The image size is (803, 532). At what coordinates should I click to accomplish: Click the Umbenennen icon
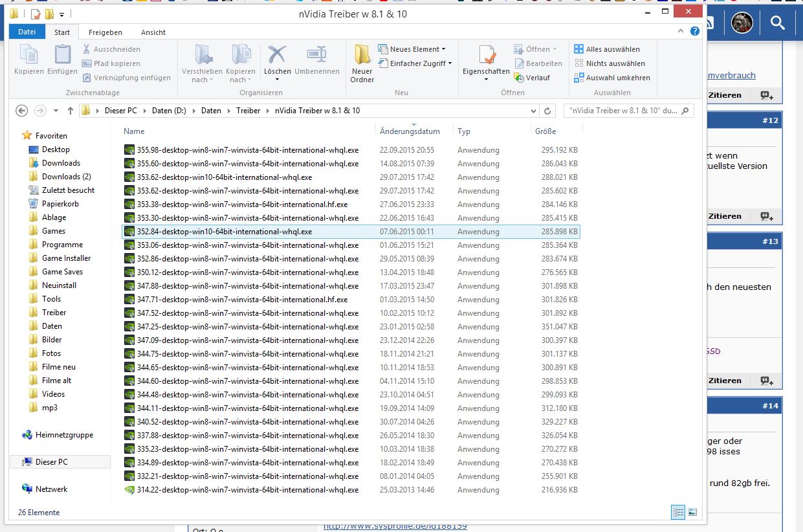[x=316, y=54]
